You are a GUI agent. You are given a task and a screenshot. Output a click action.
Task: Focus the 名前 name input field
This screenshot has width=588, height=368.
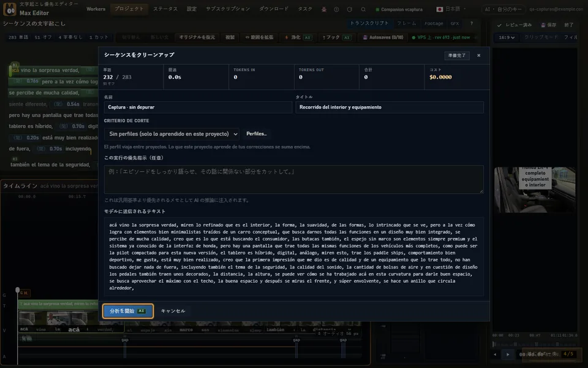198,107
